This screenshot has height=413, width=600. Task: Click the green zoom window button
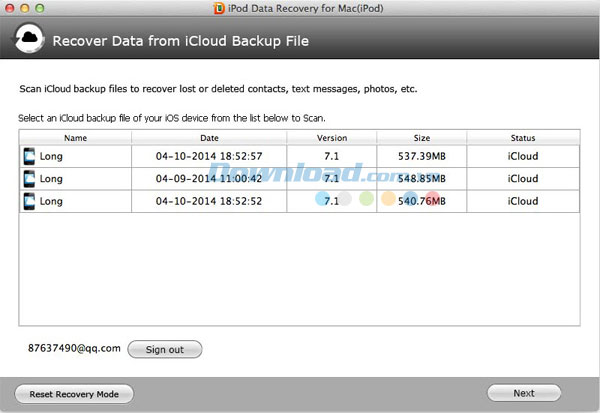39,8
